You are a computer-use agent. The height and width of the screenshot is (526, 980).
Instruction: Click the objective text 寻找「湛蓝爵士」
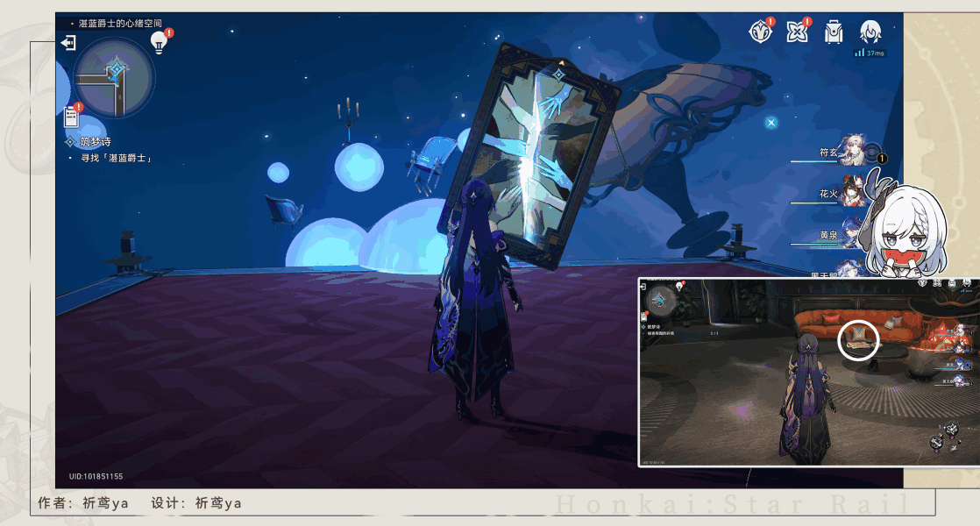coord(116,158)
